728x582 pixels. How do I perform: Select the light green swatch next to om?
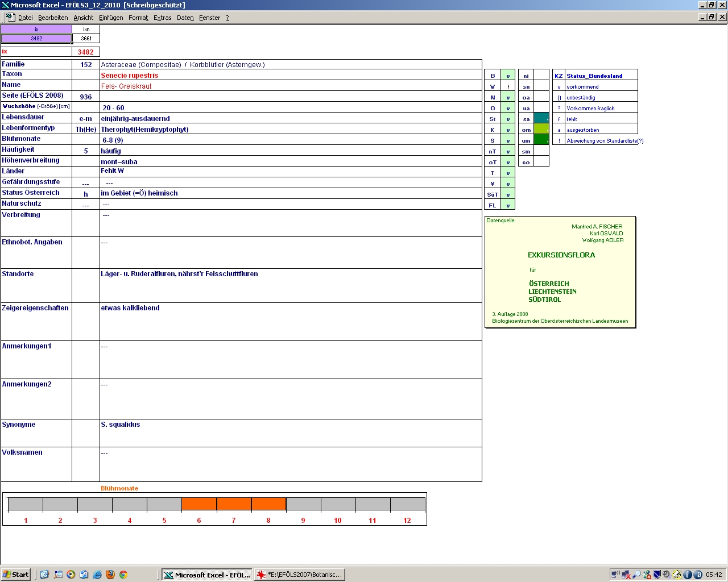pos(541,130)
